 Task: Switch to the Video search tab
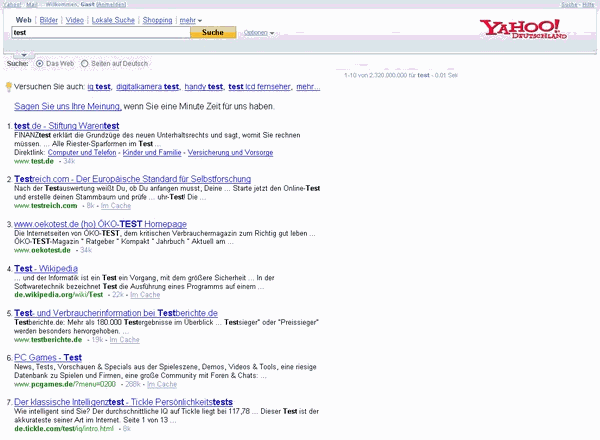pos(75,20)
